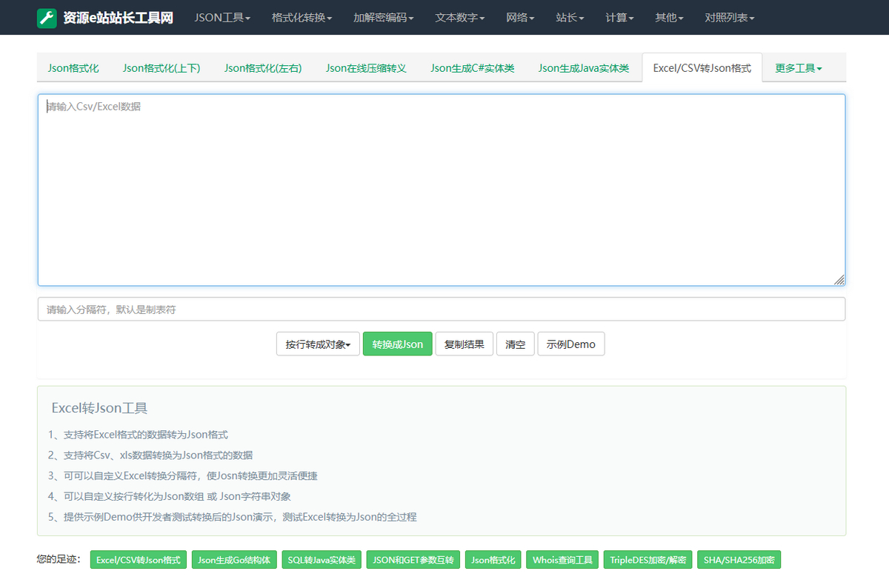Switch to the Json格式化(上下) tab
The image size is (889, 588).
(x=162, y=68)
